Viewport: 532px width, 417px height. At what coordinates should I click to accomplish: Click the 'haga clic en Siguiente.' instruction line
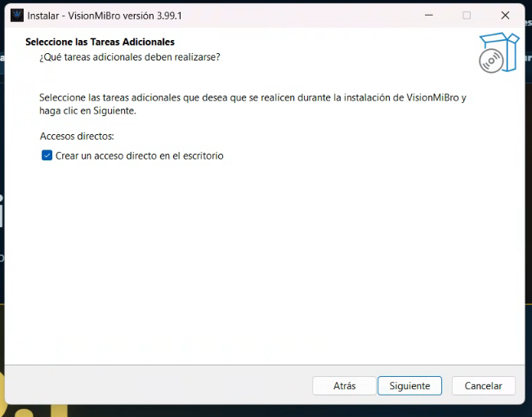tap(87, 110)
